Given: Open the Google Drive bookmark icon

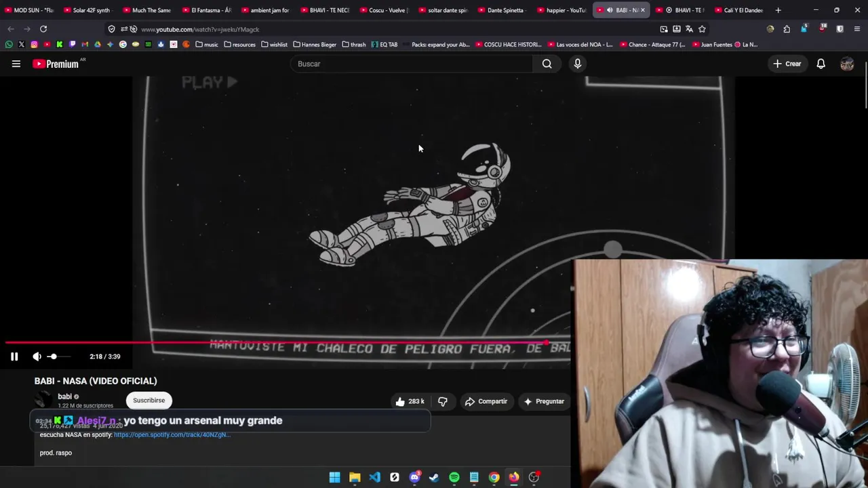Looking at the screenshot, I should coord(98,45).
